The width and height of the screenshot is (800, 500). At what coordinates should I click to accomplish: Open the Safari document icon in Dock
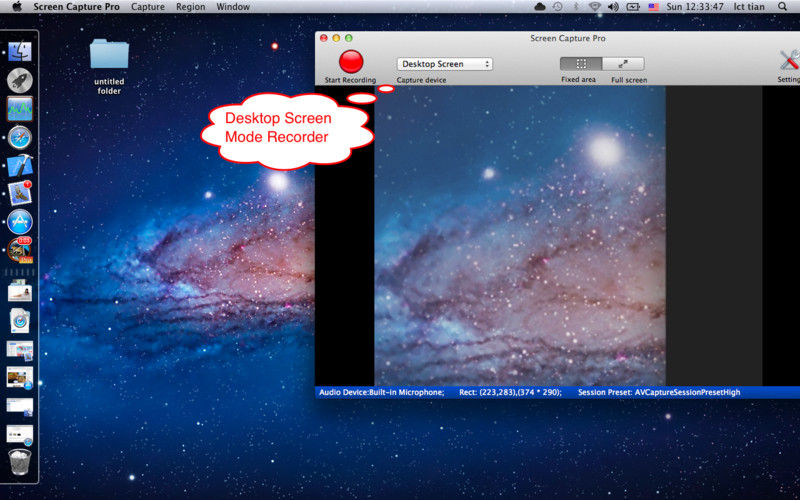(20, 320)
